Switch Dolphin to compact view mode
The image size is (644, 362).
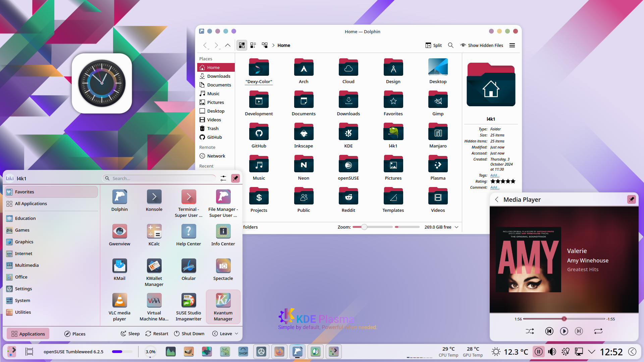click(253, 45)
